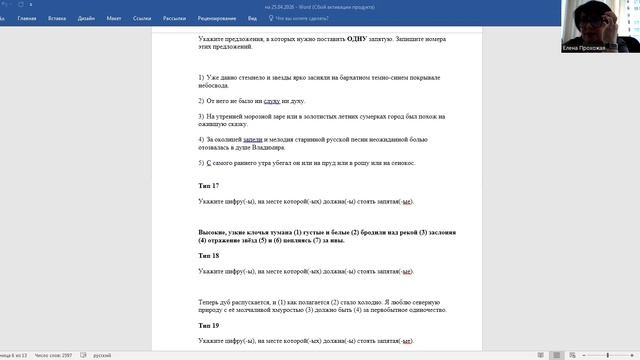
Task: Click the zoom slider handle
Action: (x=608, y=356)
